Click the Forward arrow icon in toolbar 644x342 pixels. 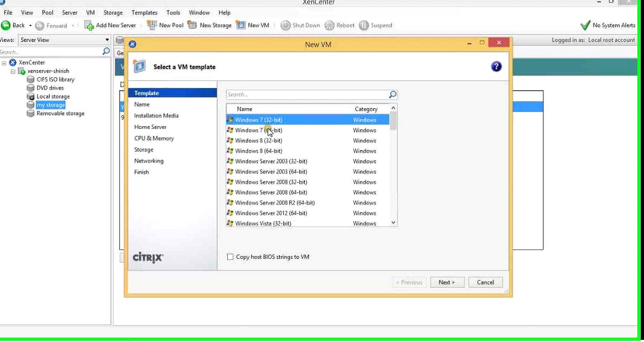(40, 26)
